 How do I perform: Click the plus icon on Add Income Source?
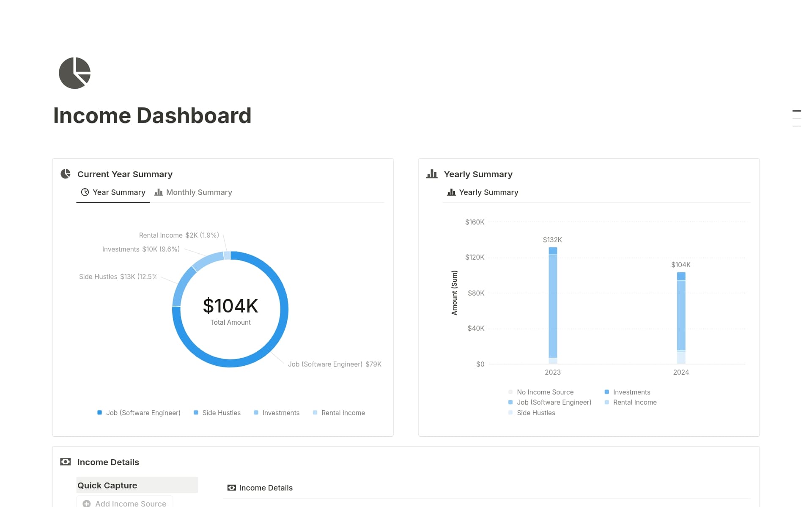[x=87, y=503]
